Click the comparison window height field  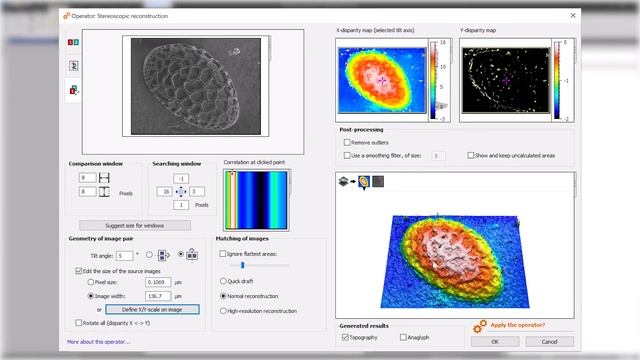click(87, 191)
